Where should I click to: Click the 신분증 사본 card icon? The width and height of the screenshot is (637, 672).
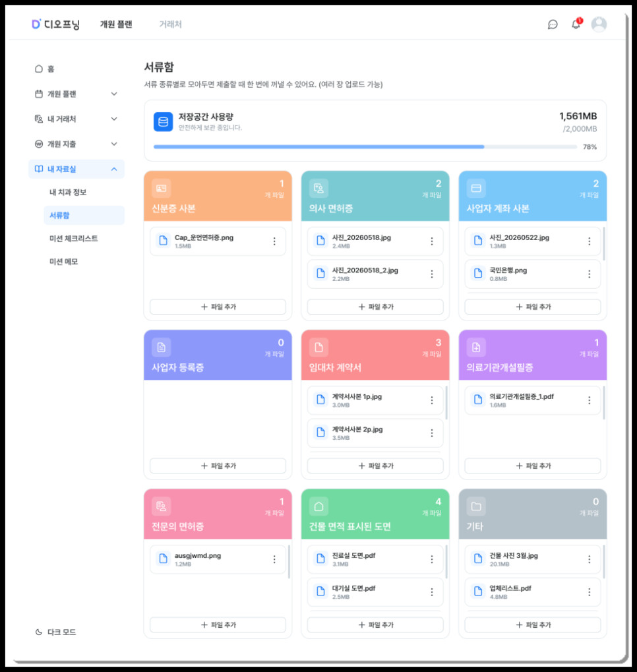(161, 188)
